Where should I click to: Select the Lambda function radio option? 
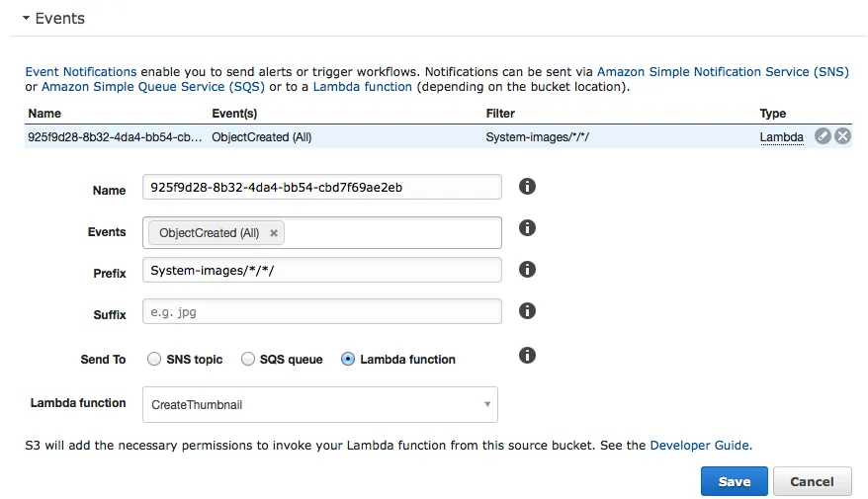click(x=348, y=360)
